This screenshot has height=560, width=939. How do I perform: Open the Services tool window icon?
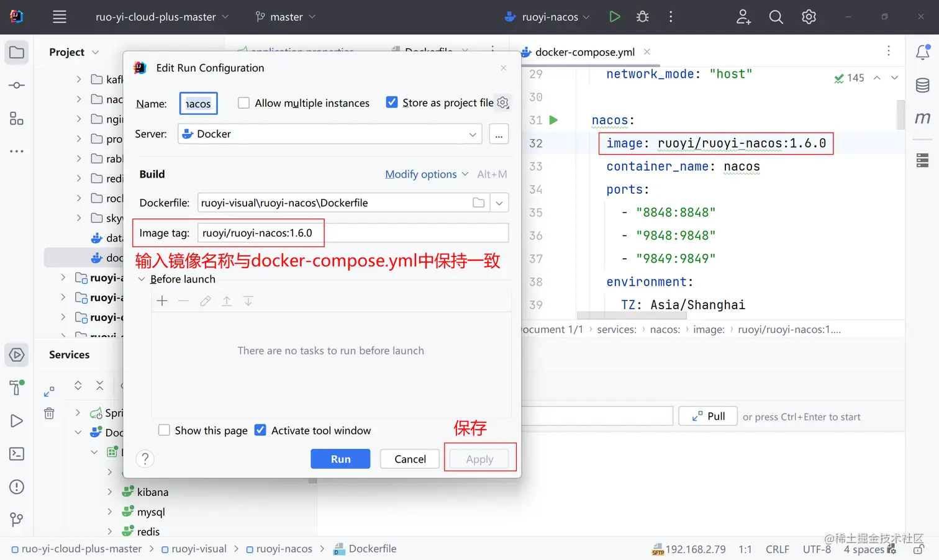click(x=17, y=355)
